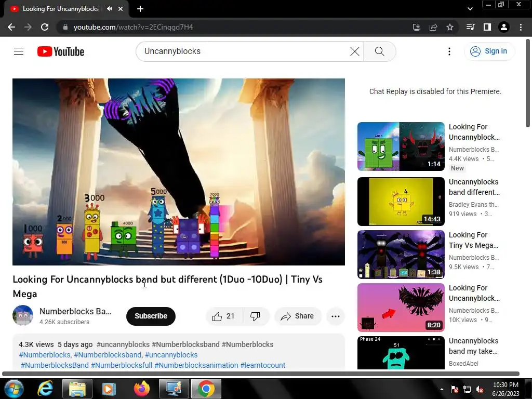
Task: Like the video with thumbs up
Action: pyautogui.click(x=224, y=316)
